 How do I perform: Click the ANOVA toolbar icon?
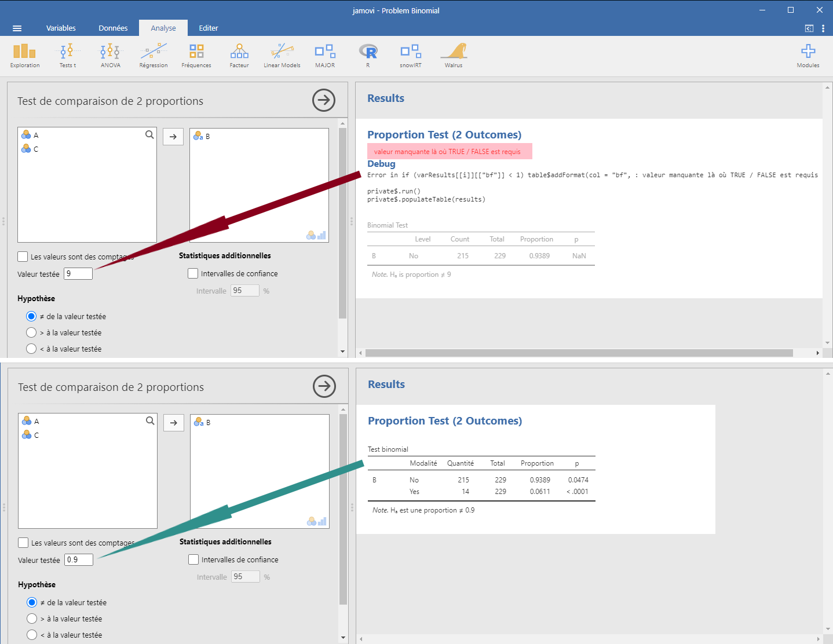pyautogui.click(x=110, y=56)
